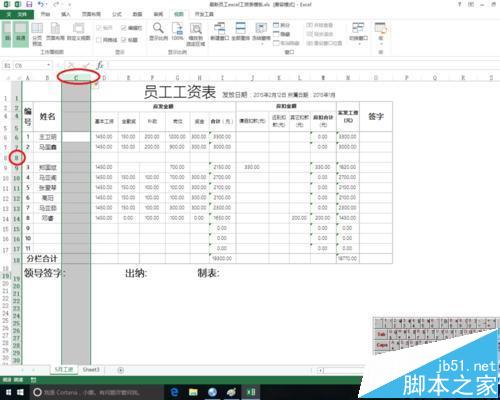This screenshot has width=500, height=400.
Task: Redo the last undone action
Action: pyautogui.click(x=56, y=4)
